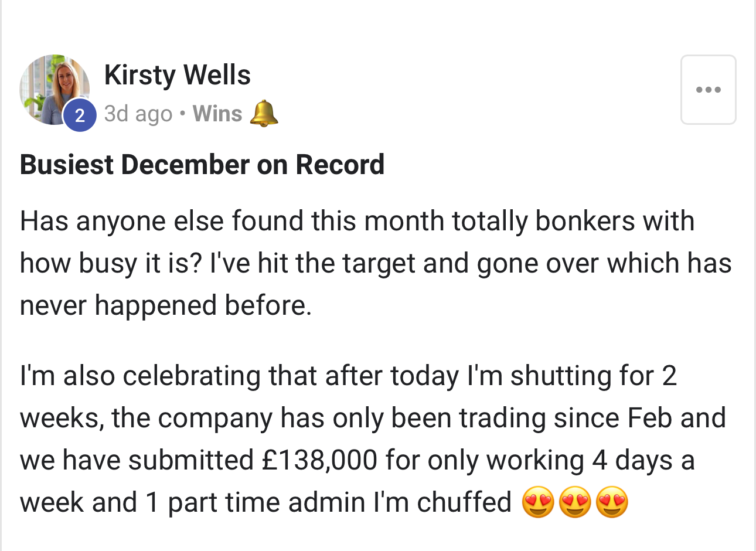Image resolution: width=756 pixels, height=551 pixels.
Task: Click the word December in the title
Action: coord(185,165)
